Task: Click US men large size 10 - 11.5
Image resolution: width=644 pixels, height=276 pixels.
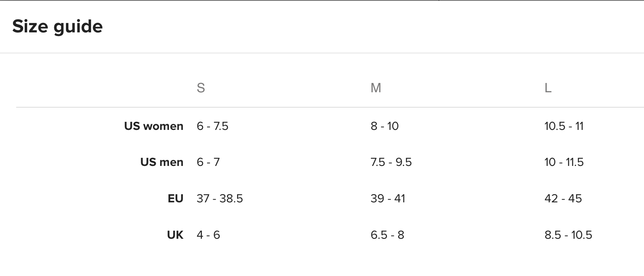Action: pyautogui.click(x=564, y=162)
